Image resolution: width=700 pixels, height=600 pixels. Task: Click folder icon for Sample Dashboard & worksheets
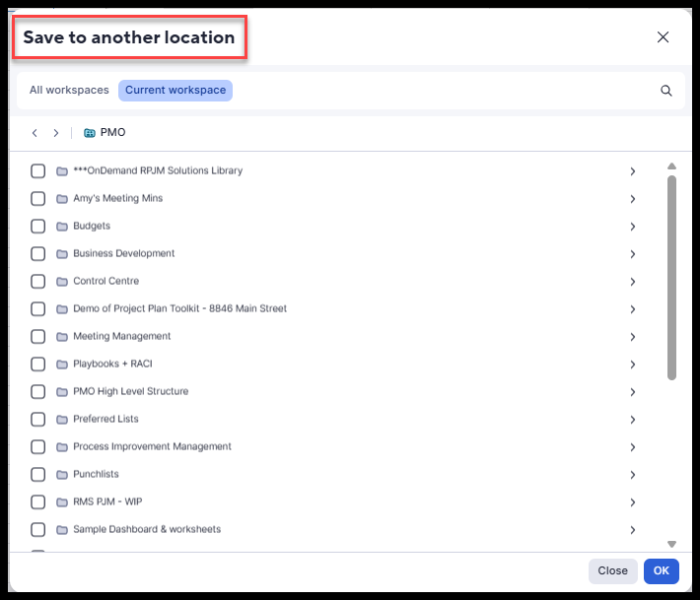(62, 529)
